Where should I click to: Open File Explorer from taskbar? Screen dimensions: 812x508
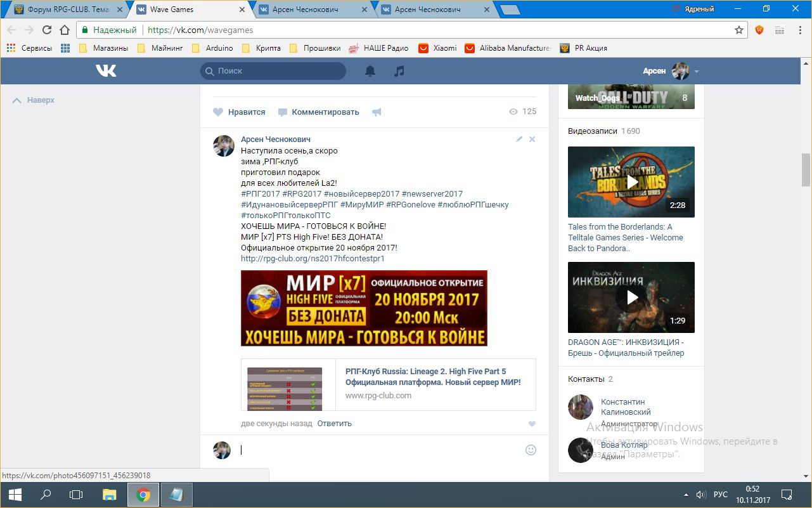tap(110, 495)
